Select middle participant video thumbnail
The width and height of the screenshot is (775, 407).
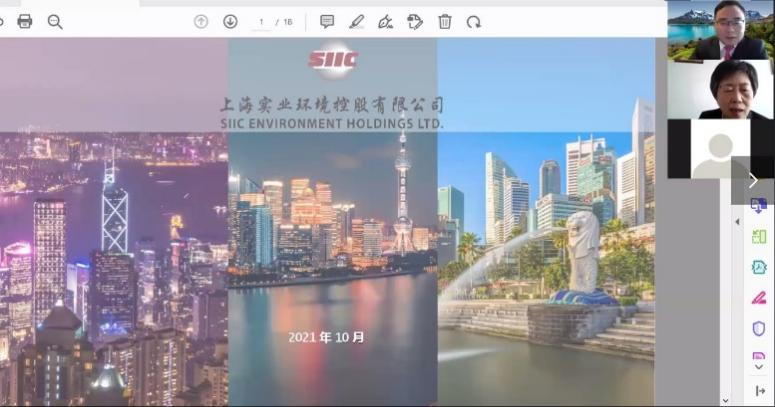point(721,90)
